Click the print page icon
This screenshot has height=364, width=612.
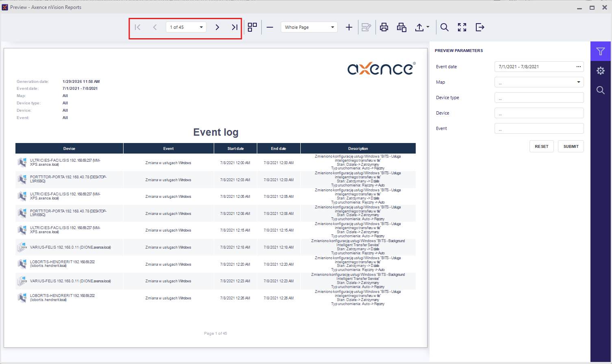401,27
